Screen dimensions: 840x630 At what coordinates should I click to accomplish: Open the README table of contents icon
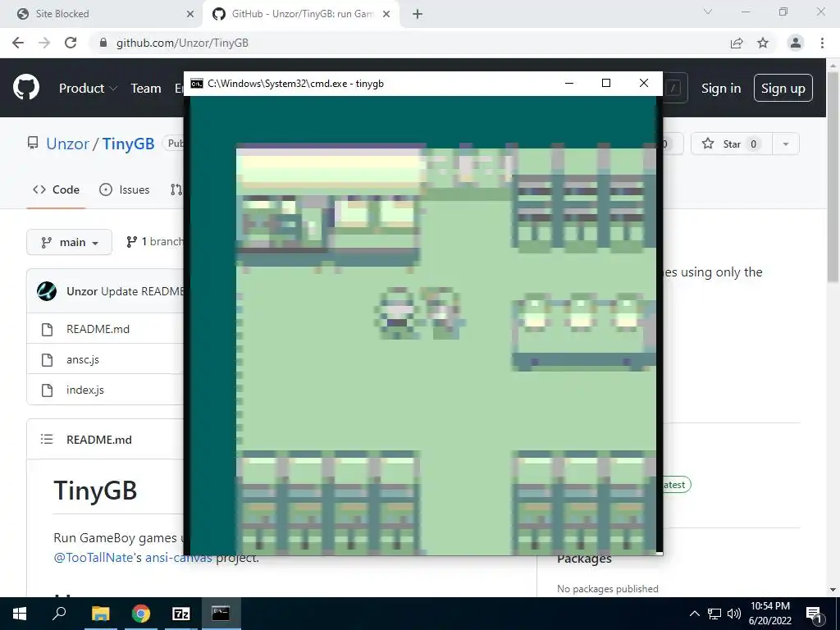(x=47, y=440)
